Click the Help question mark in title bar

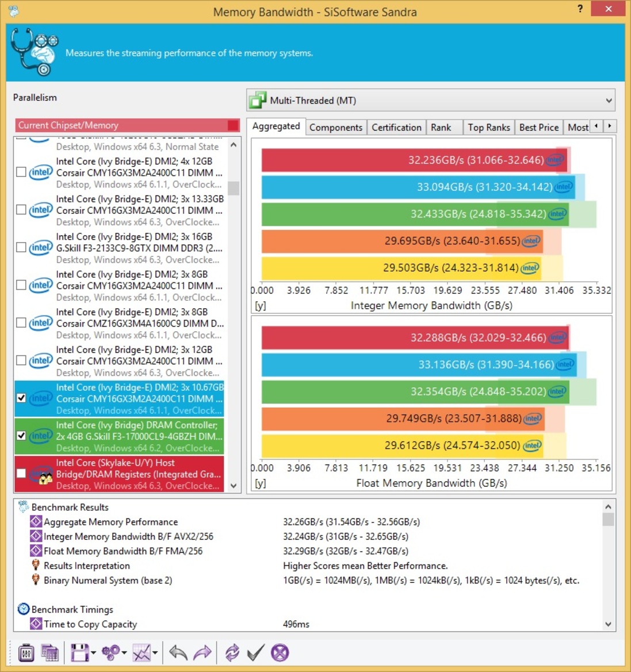[580, 9]
